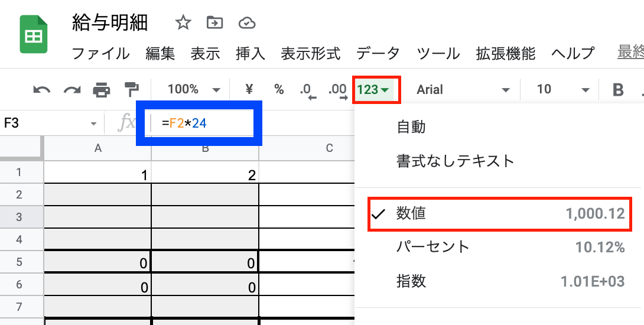Open the 表示形式 menu

pyautogui.click(x=311, y=53)
